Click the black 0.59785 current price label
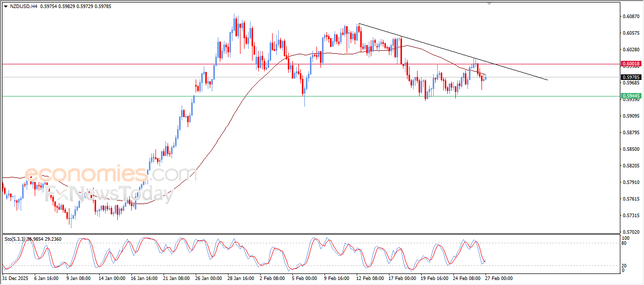 coord(631,77)
